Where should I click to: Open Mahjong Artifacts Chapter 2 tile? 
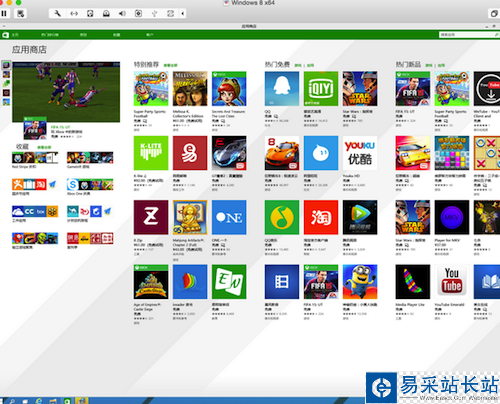tap(190, 217)
